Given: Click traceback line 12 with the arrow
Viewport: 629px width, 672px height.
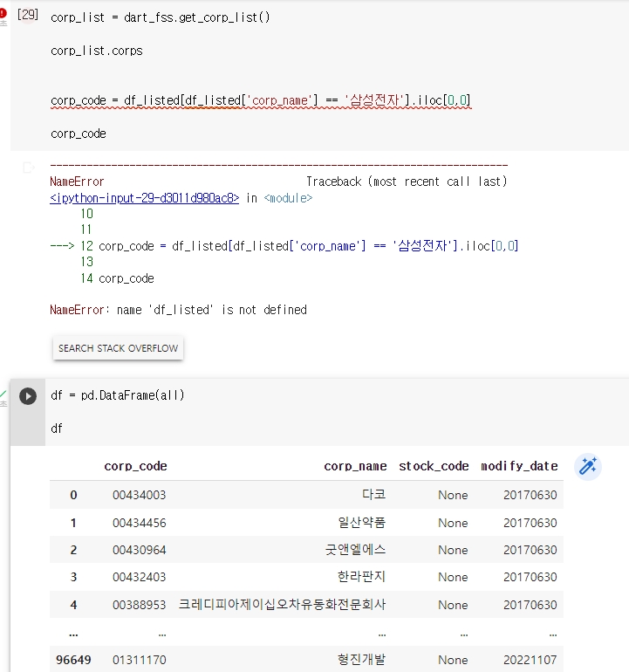Looking at the screenshot, I should [x=284, y=246].
